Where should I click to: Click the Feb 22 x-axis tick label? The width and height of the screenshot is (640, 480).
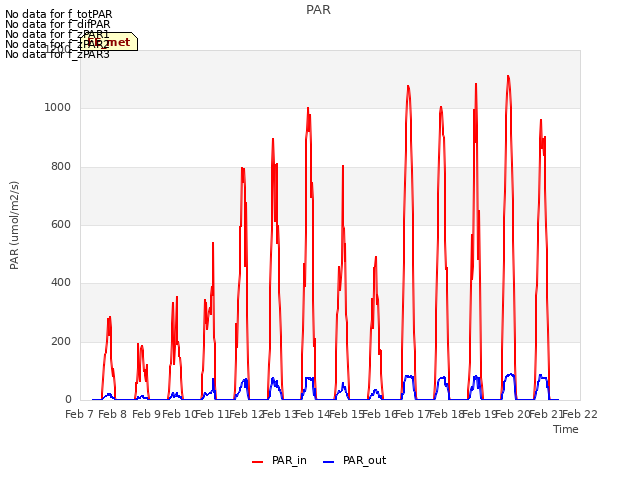click(x=580, y=415)
